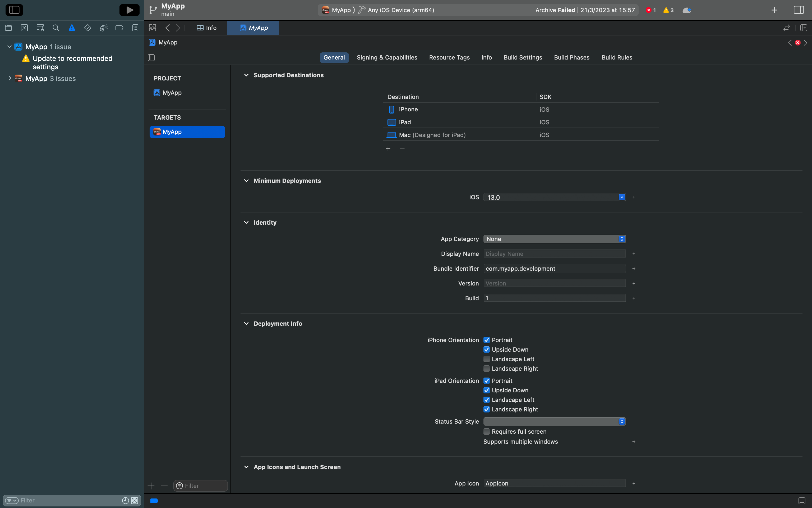
Task: Jump to the error with red badge
Action: pyautogui.click(x=798, y=43)
